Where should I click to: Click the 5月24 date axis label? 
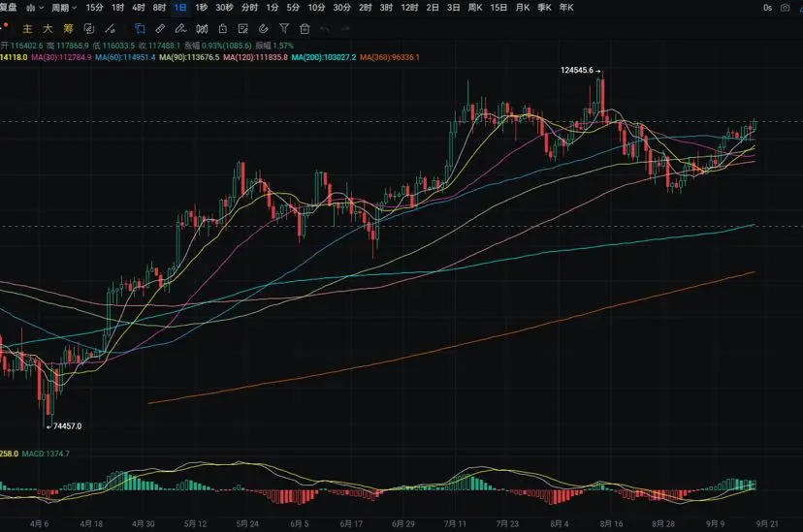[247, 524]
